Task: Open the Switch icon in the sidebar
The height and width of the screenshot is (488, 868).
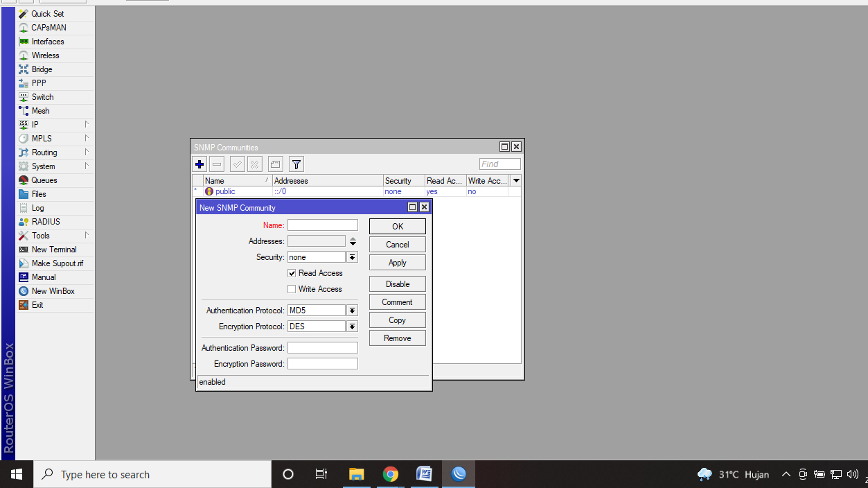Action: 24,97
